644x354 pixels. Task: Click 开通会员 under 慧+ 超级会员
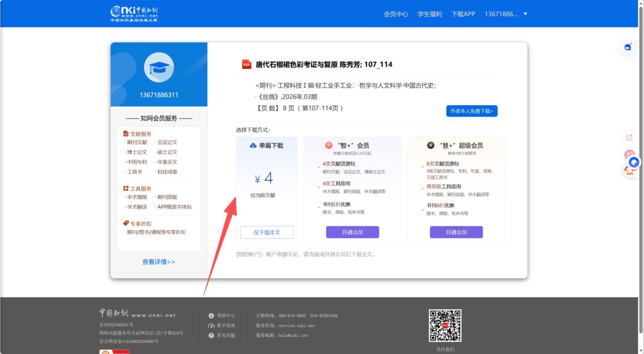[456, 232]
